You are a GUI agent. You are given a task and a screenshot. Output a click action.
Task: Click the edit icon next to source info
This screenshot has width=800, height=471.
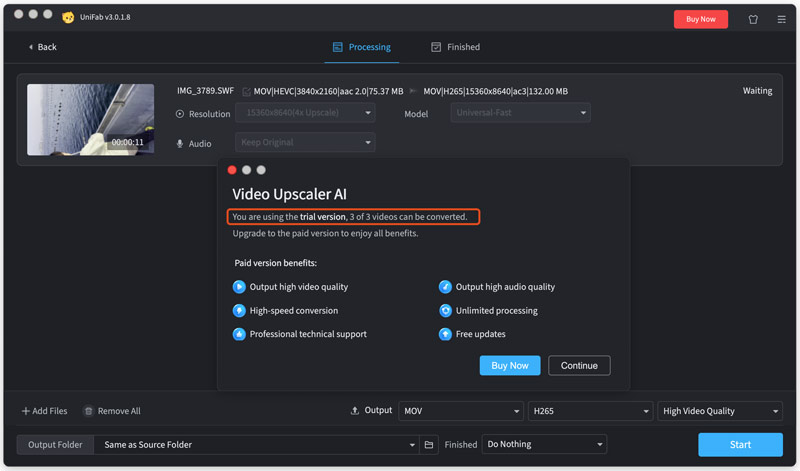[246, 92]
